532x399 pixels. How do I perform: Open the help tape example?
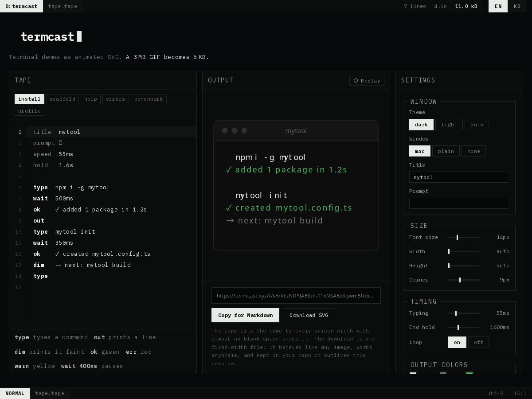point(90,99)
